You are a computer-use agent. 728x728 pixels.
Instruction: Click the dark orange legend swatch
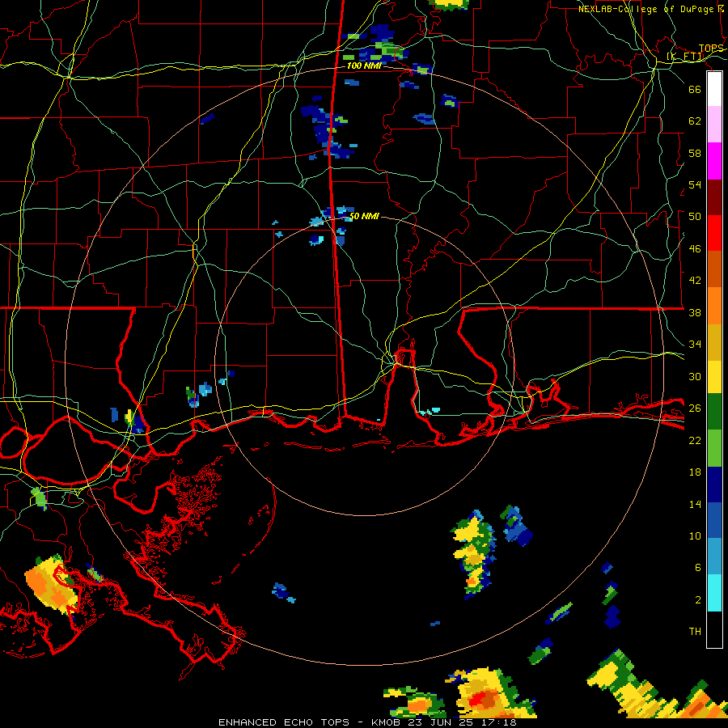714,269
